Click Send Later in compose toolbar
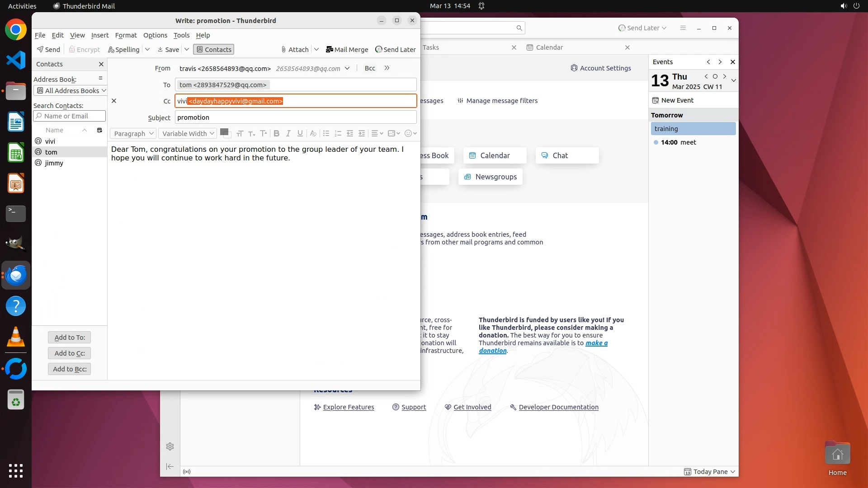868x488 pixels. pos(395,50)
